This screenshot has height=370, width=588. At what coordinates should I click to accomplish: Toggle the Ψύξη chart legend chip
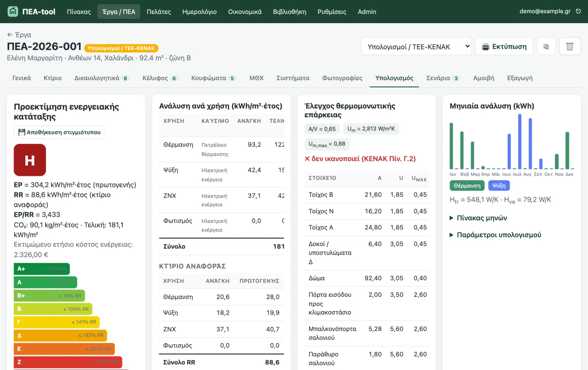click(499, 186)
